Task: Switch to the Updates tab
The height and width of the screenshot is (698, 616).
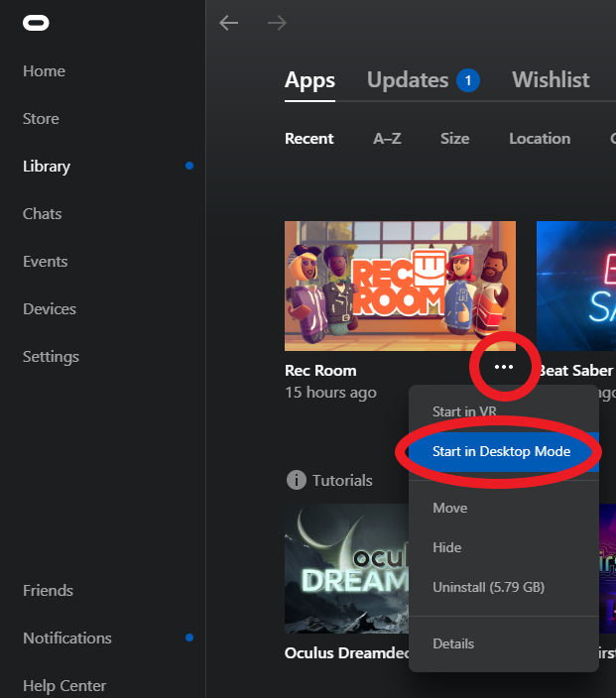Action: (408, 80)
